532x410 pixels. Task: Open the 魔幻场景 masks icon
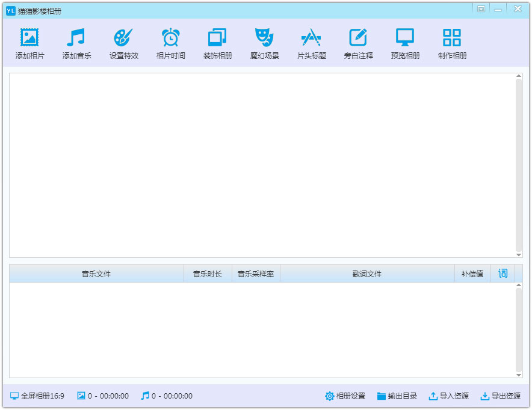(264, 37)
